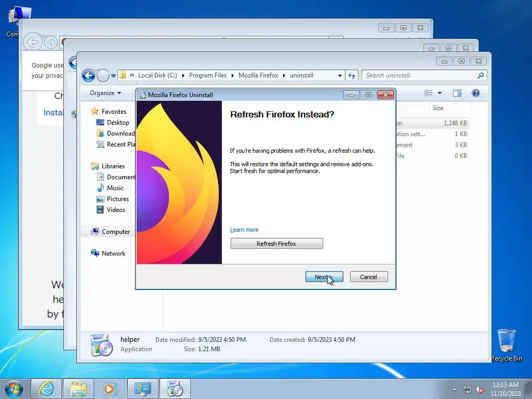The image size is (532, 399).
Task: Open the Videos library
Action: 116,210
